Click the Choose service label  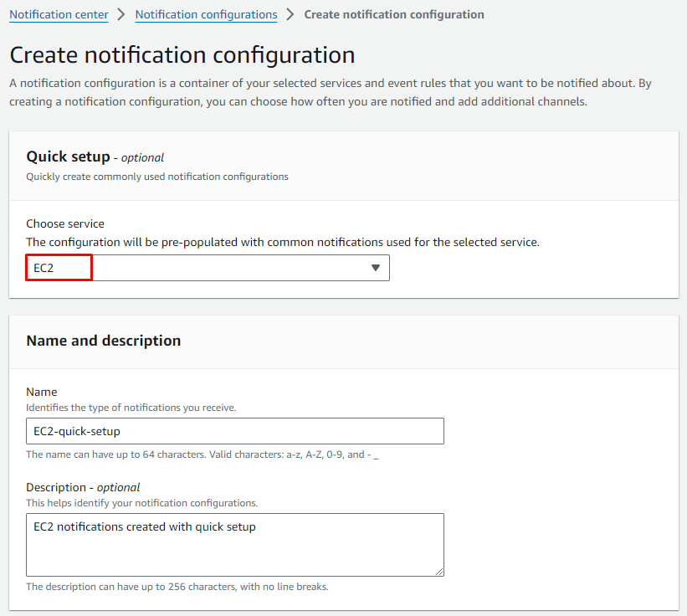(x=65, y=223)
